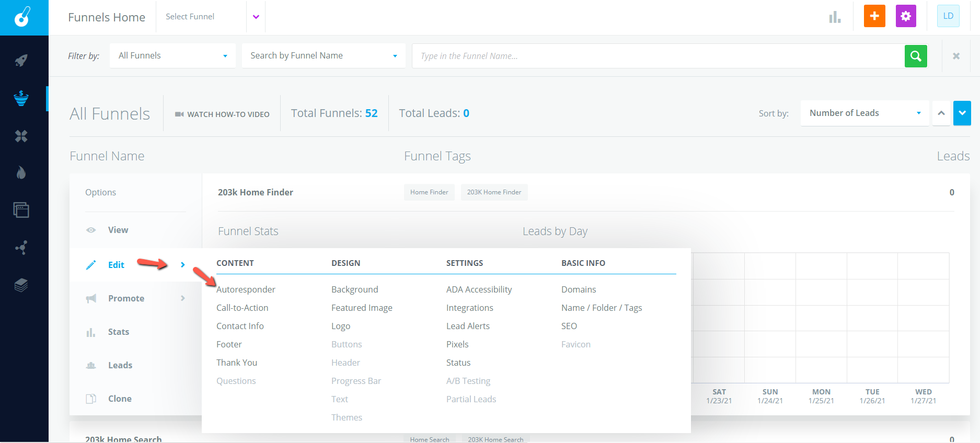
Task: Open Status settings
Action: click(458, 363)
